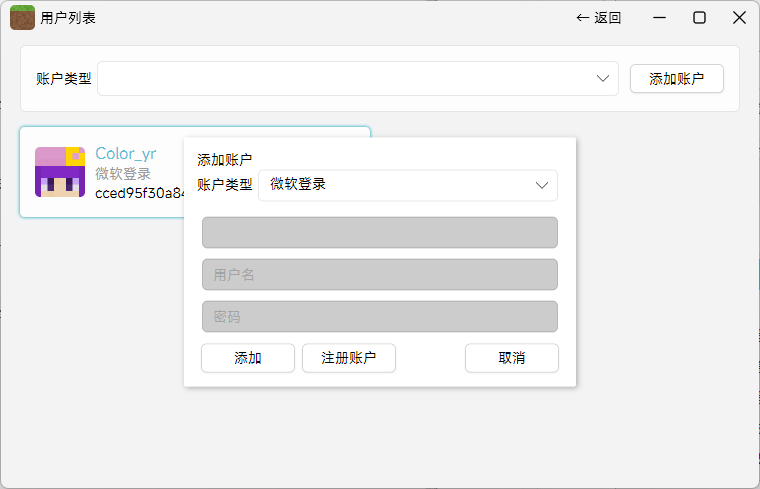Click the Color_yr player avatar
This screenshot has height=489, width=760.
click(60, 172)
